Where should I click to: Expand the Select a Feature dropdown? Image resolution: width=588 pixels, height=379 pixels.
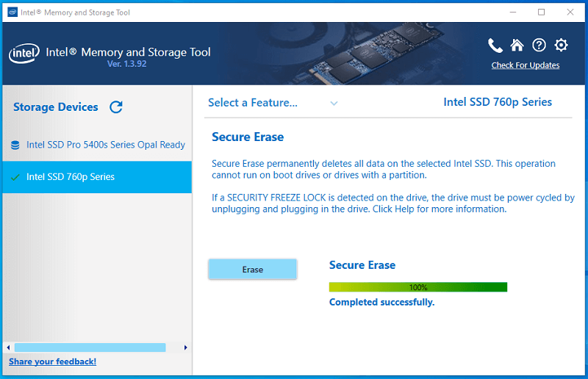click(273, 103)
